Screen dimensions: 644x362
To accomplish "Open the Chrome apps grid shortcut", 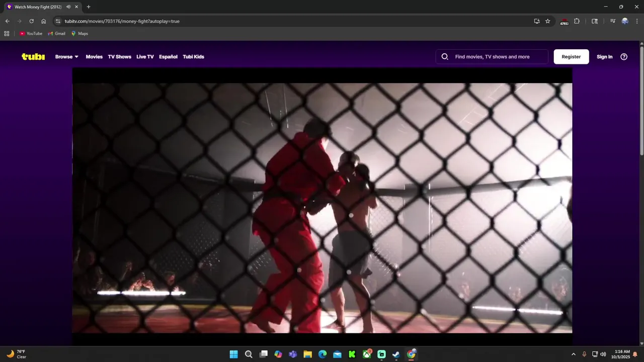I will tap(7, 34).
